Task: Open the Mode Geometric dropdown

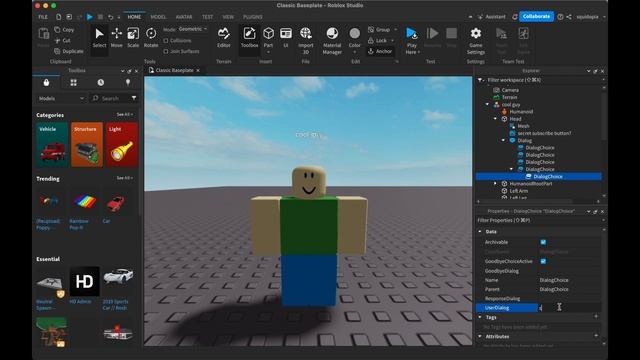Action: (x=193, y=29)
